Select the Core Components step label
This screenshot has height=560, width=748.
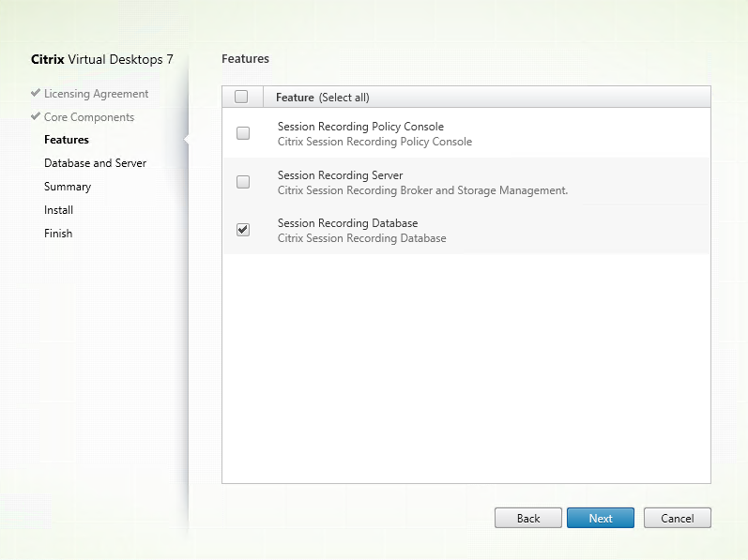(x=89, y=117)
